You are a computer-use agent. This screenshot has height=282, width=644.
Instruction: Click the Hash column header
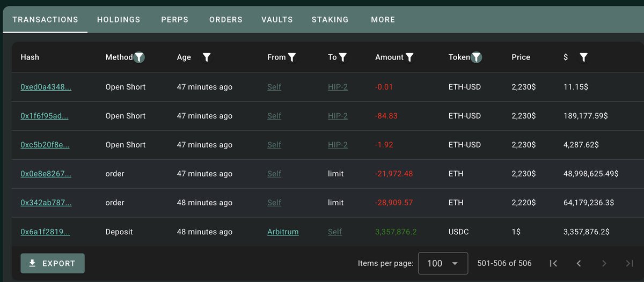point(30,57)
